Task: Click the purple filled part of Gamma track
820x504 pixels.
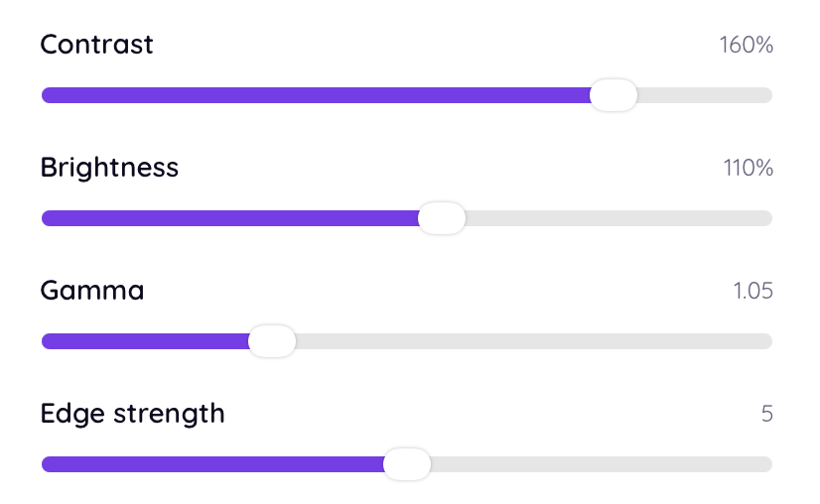Action: 145,341
